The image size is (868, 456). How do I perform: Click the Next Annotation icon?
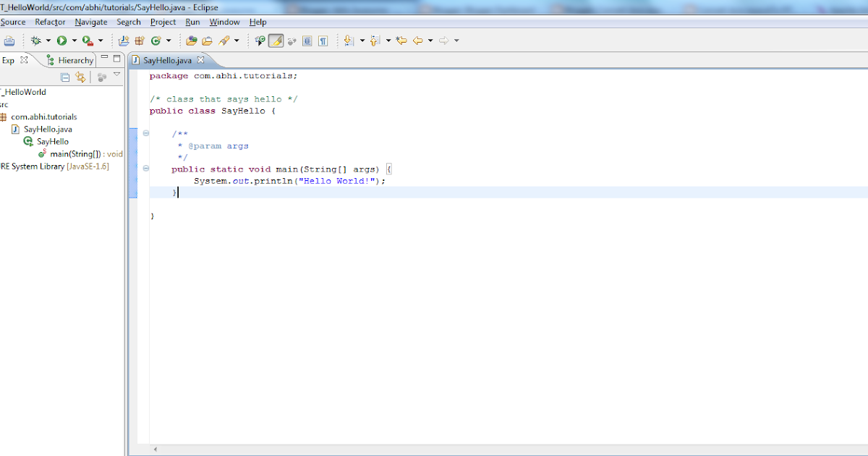pyautogui.click(x=349, y=41)
